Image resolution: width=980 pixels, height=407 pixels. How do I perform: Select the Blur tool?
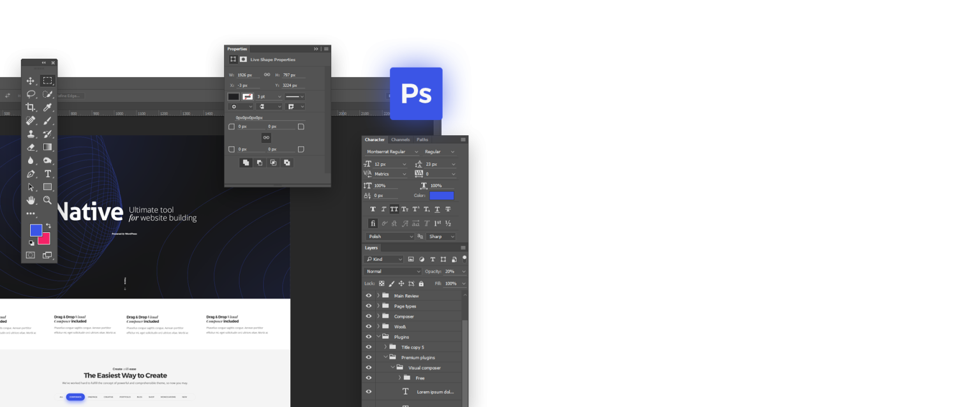pos(30,161)
